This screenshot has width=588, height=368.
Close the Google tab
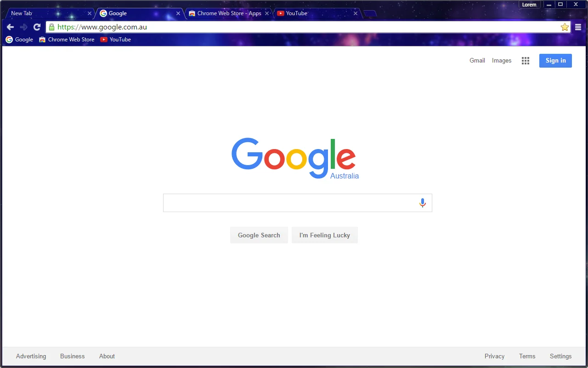tap(178, 13)
